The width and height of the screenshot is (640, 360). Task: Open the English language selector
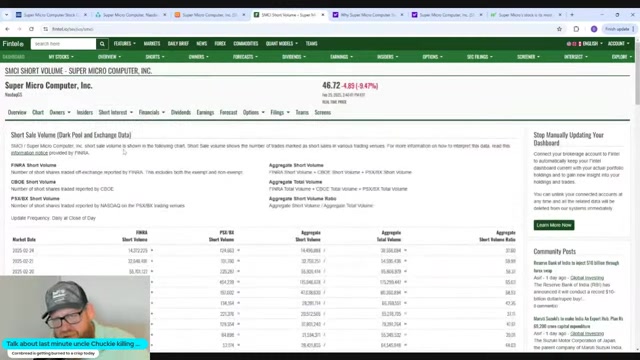click(x=590, y=44)
